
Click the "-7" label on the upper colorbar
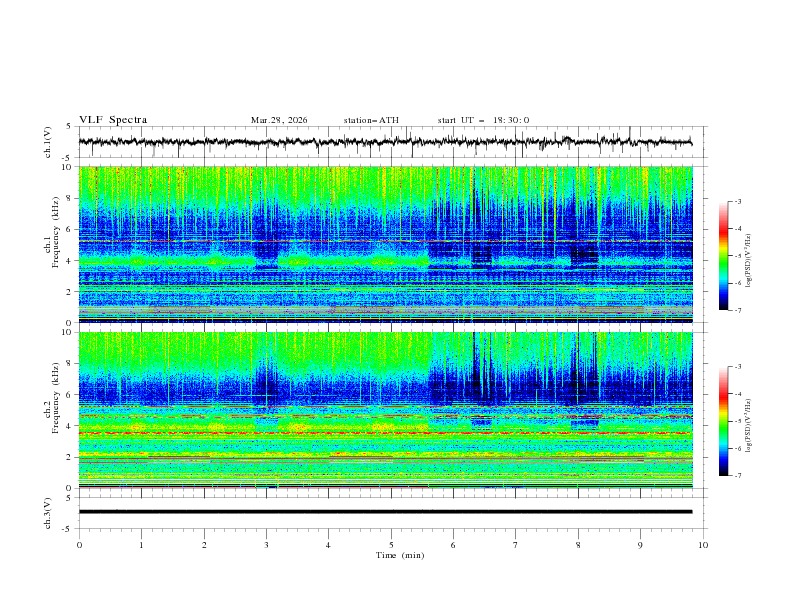pos(737,310)
